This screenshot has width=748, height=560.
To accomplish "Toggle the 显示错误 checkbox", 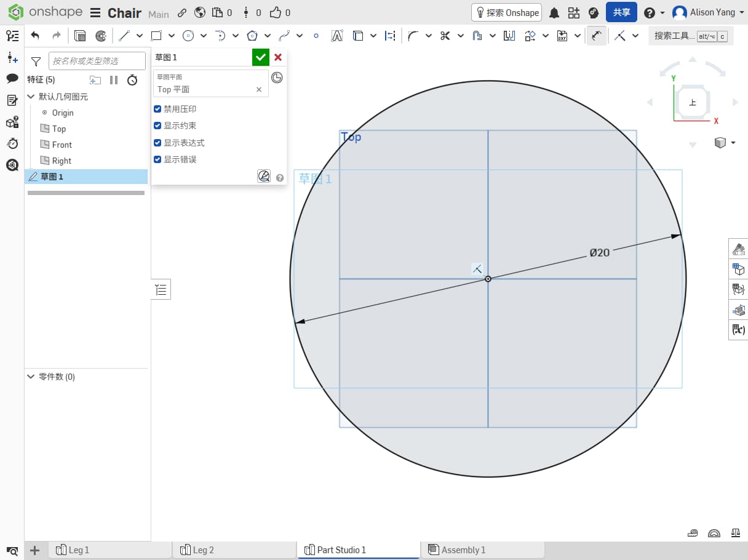I will tap(157, 159).
